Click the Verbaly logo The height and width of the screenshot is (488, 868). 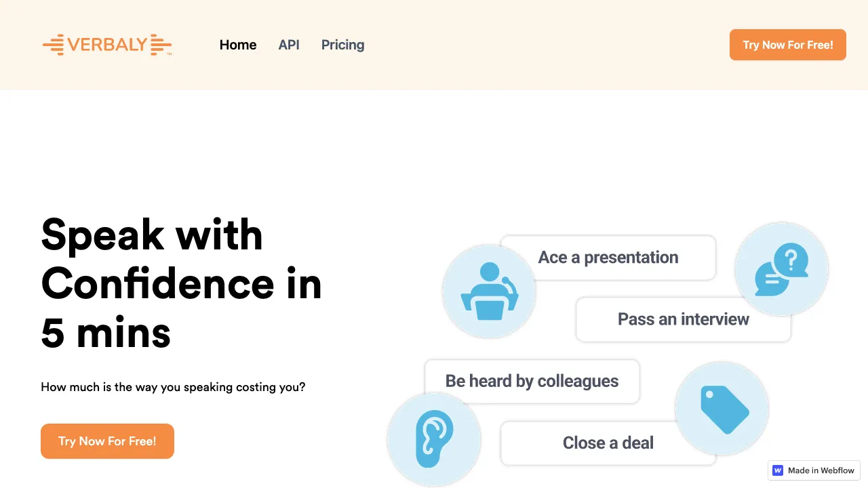pos(107,45)
